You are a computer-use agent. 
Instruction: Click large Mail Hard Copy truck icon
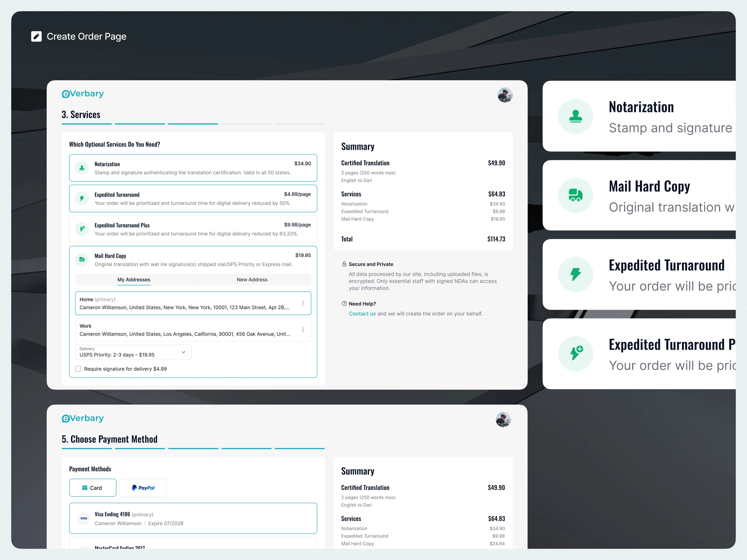click(575, 196)
